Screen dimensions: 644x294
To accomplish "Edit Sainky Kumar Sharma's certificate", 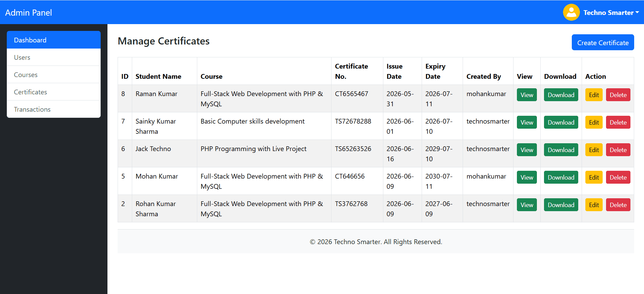I will (594, 123).
